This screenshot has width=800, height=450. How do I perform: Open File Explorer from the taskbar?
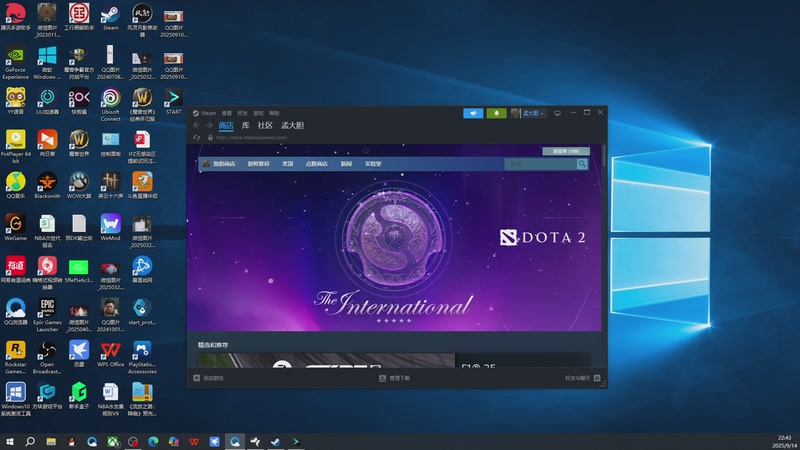click(51, 441)
